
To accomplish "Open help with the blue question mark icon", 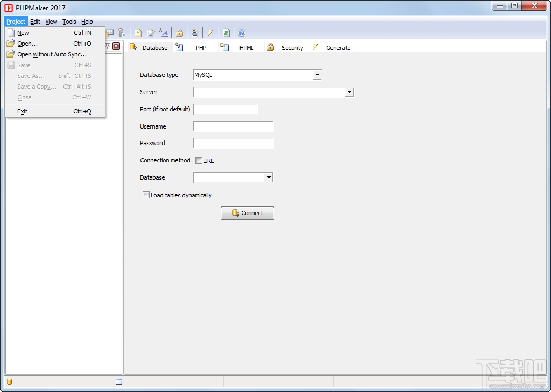I will pyautogui.click(x=242, y=33).
